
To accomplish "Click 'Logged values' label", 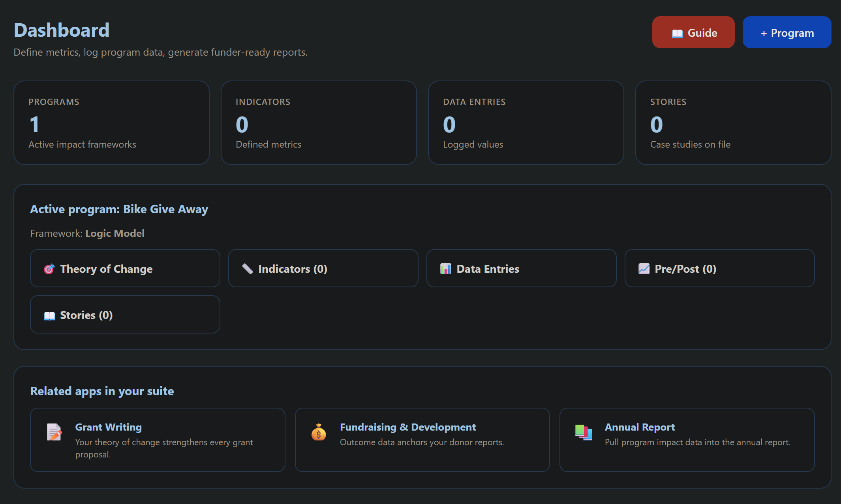I will pyautogui.click(x=473, y=144).
